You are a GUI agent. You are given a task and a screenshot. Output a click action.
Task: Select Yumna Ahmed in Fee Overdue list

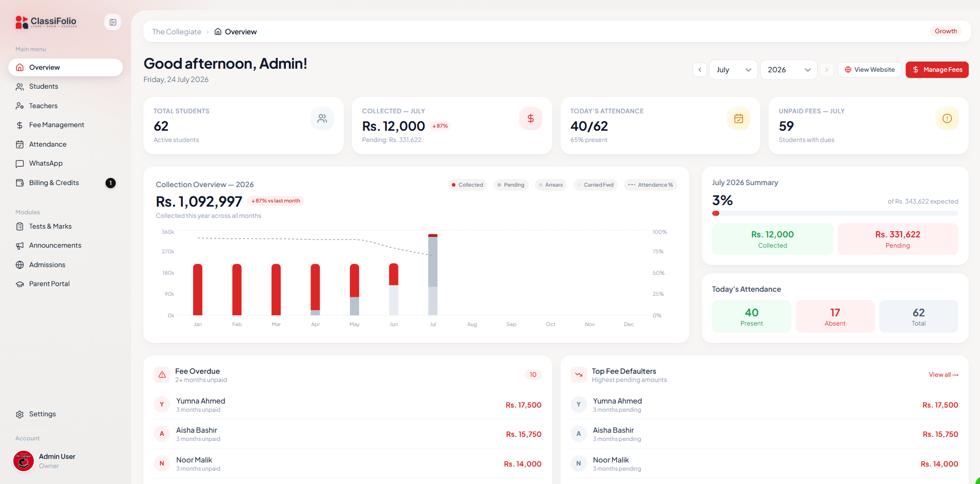[348, 405]
